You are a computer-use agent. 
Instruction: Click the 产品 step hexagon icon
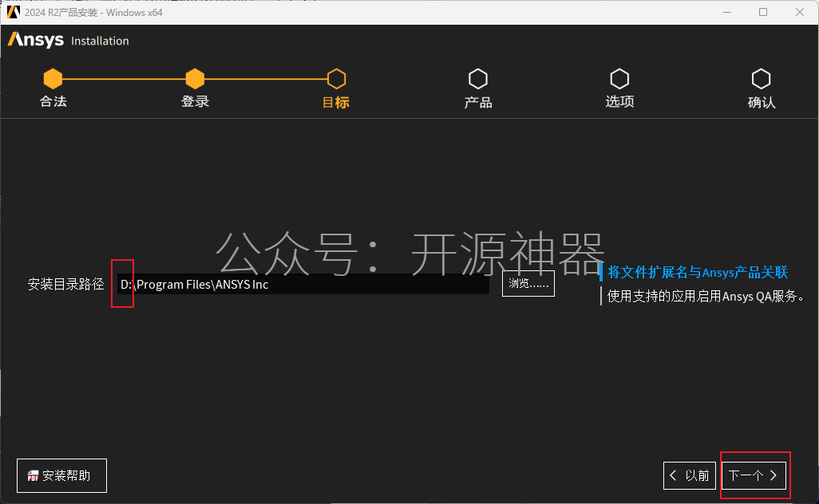pos(478,79)
